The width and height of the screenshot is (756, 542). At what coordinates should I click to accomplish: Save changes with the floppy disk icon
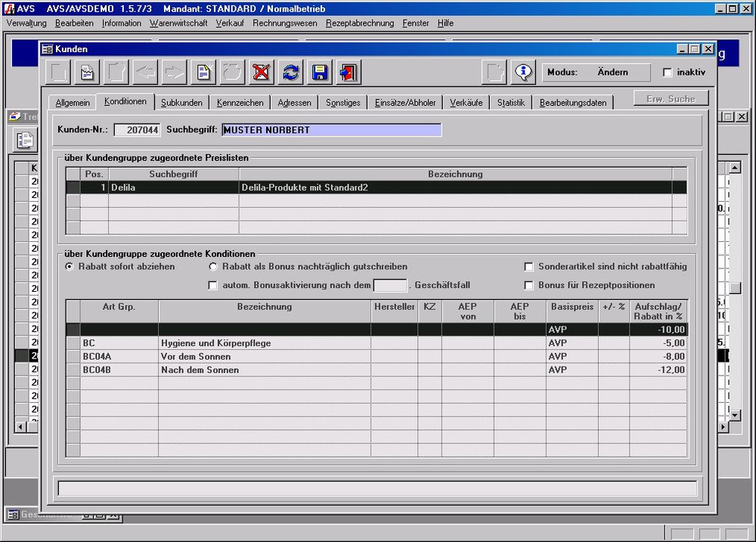coord(319,73)
